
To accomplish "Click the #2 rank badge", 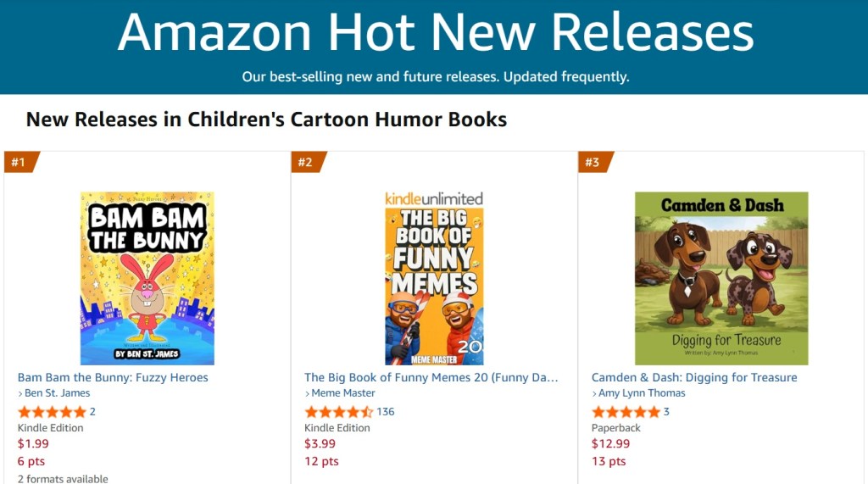I will coord(307,162).
